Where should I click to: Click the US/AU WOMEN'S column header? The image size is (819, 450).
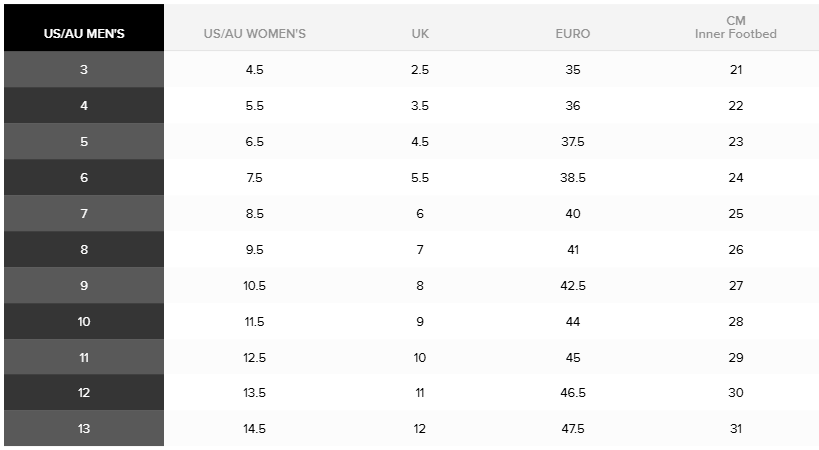click(x=254, y=33)
